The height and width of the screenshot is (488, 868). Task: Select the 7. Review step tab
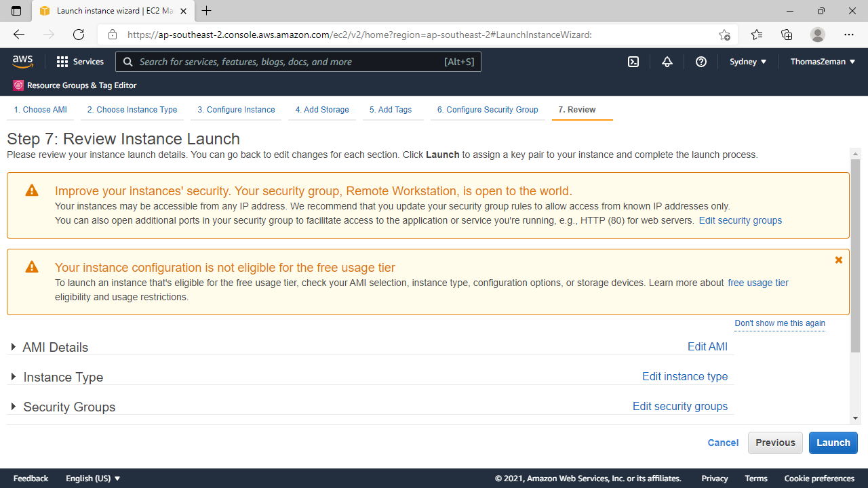(x=577, y=110)
